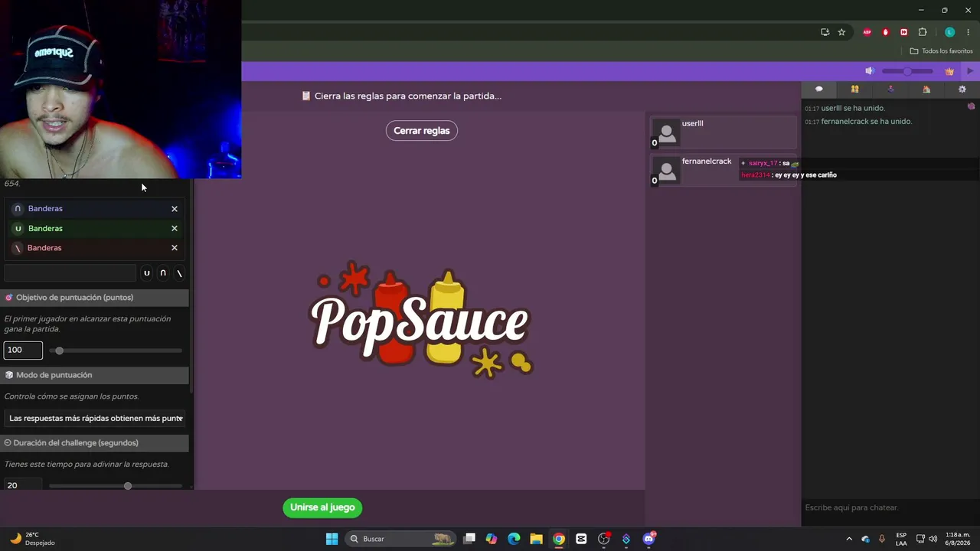Remove the green Banderas union tag
The width and height of the screenshot is (980, 551).
[x=175, y=228]
